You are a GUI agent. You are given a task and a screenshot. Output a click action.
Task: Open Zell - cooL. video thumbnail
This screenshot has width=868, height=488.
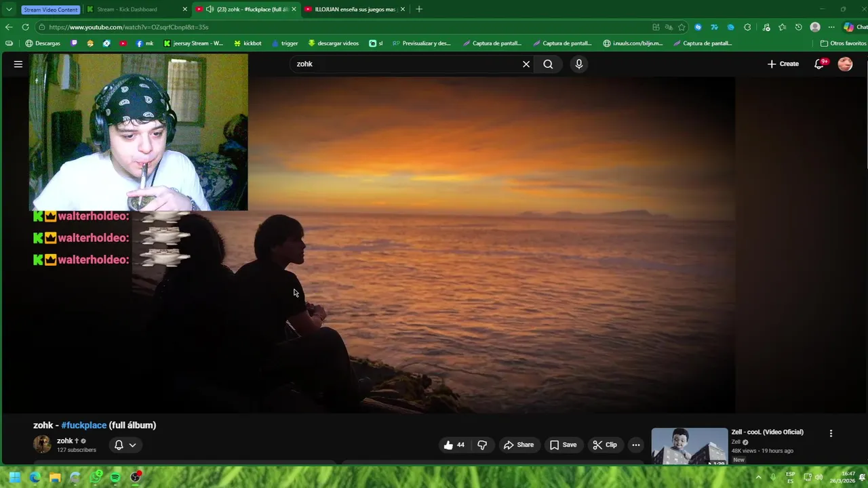tap(689, 447)
